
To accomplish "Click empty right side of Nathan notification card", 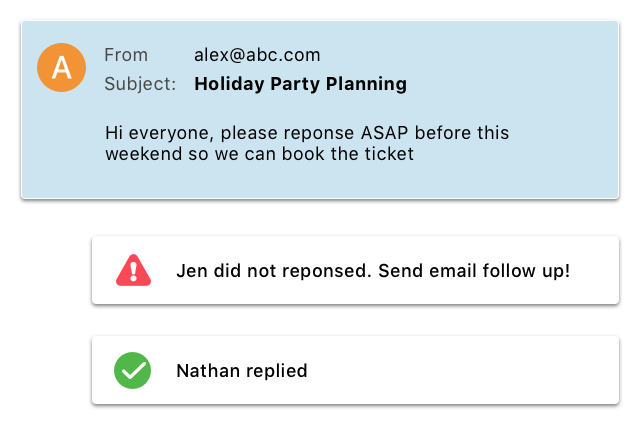I will click(500, 371).
